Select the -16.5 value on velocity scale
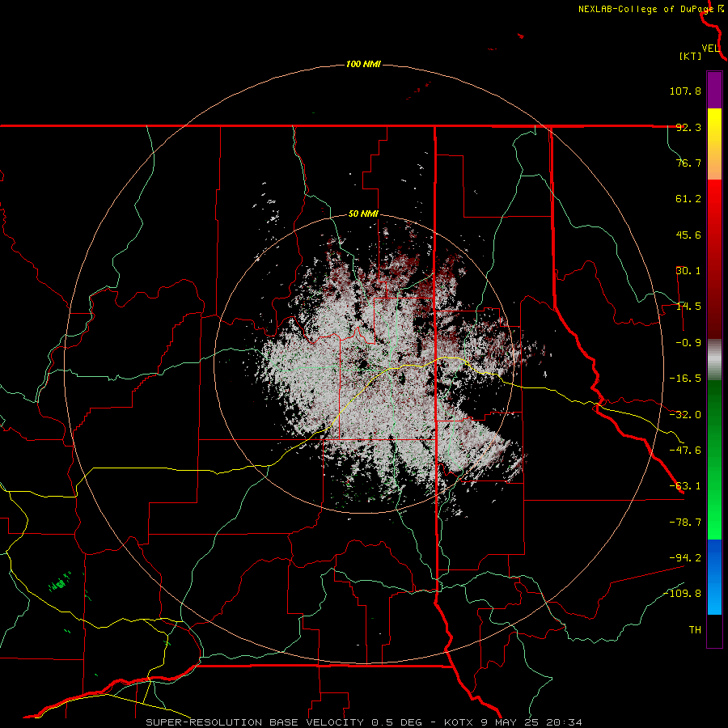Image resolution: width=728 pixels, height=728 pixels. 685,379
